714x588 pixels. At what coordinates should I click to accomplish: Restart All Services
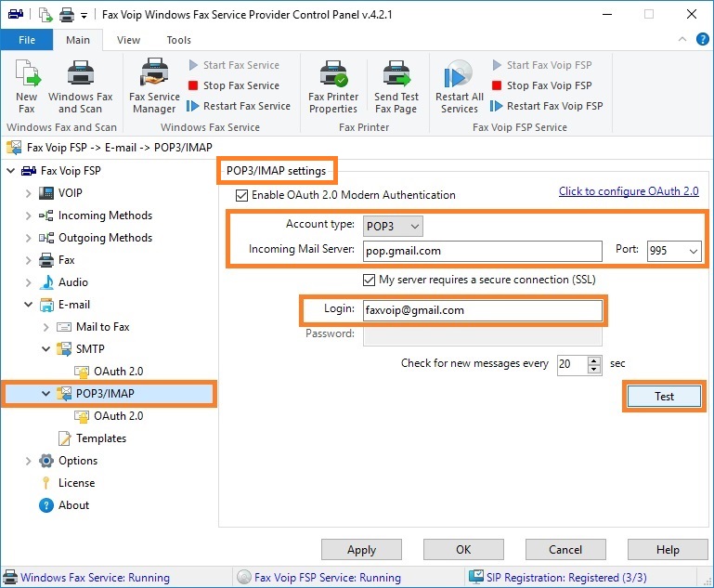[x=459, y=86]
